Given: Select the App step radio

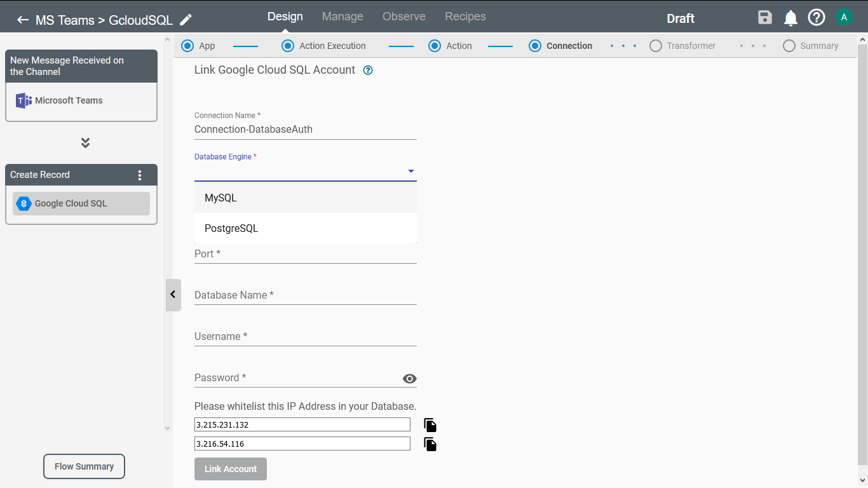Looking at the screenshot, I should pos(187,46).
